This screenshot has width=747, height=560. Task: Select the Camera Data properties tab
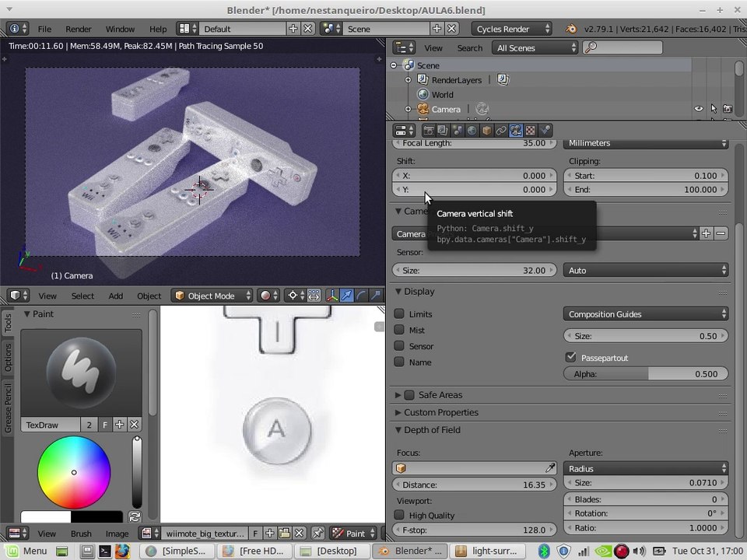(515, 131)
